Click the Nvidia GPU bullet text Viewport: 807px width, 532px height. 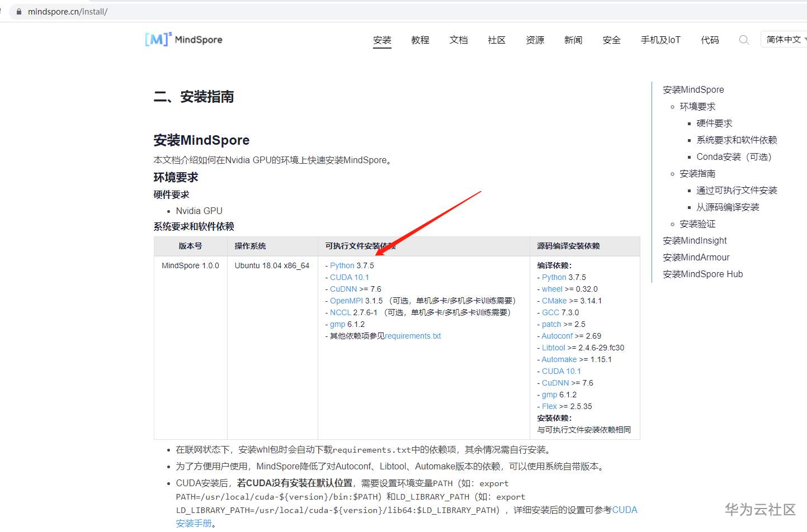coord(199,211)
